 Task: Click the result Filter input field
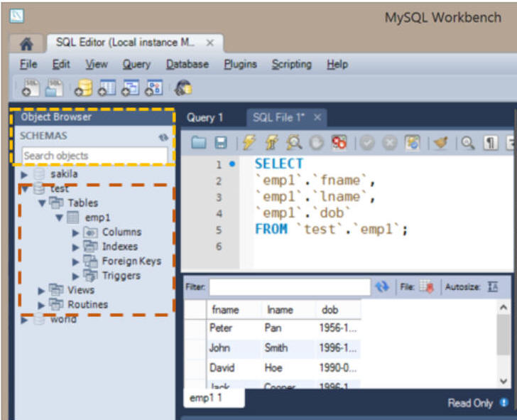(290, 287)
